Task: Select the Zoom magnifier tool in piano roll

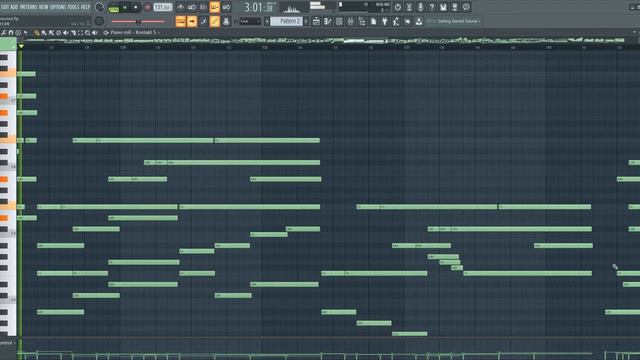Action: click(x=87, y=33)
